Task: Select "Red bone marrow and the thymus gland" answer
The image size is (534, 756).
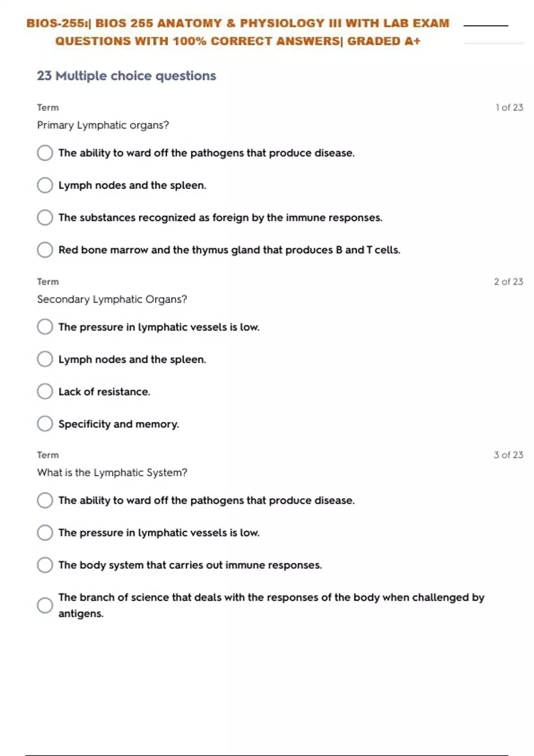Action: click(x=45, y=250)
